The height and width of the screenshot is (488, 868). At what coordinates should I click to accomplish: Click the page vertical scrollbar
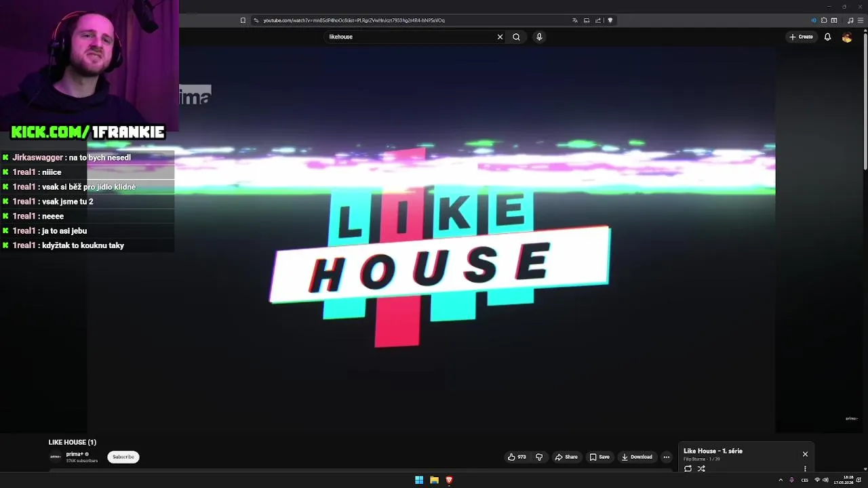[x=865, y=102]
